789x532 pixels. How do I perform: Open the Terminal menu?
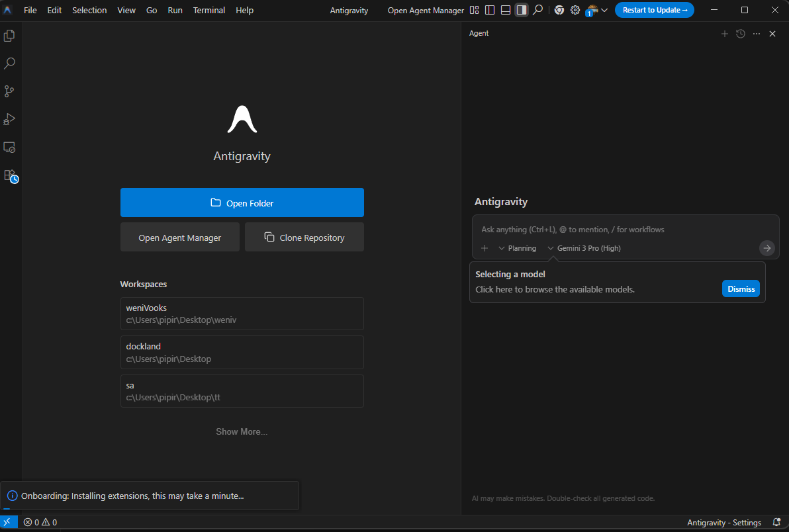click(209, 10)
